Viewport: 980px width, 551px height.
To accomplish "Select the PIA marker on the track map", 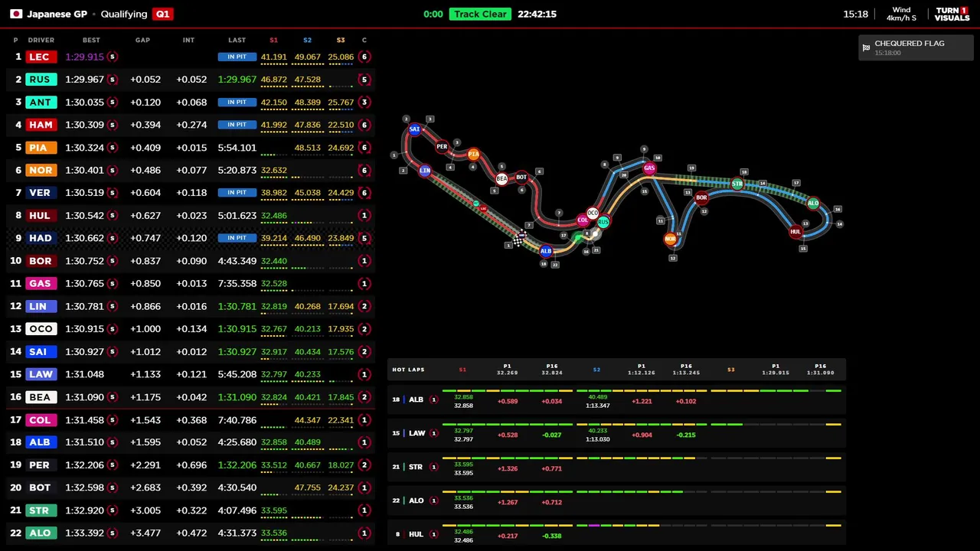I will (x=473, y=155).
